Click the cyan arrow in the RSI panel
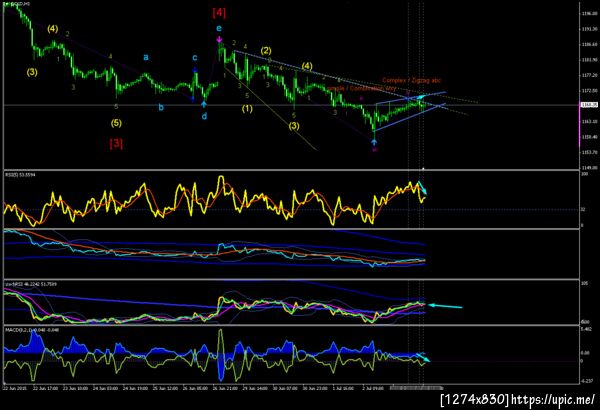This screenshot has width=600, height=410. 422,188
